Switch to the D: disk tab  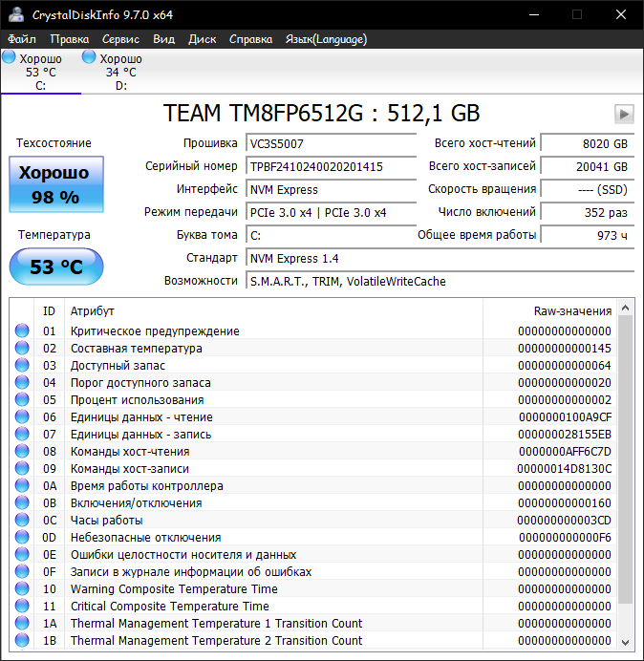click(x=121, y=72)
